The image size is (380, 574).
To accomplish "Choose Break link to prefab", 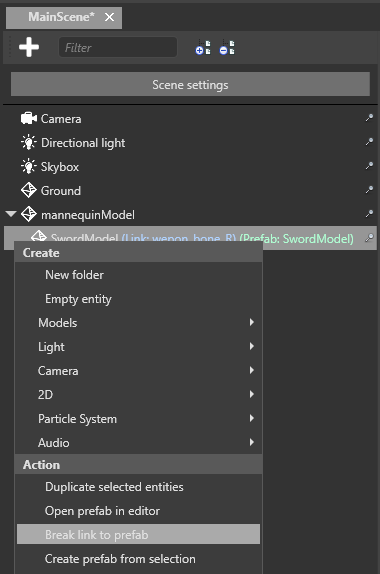I will click(138, 534).
